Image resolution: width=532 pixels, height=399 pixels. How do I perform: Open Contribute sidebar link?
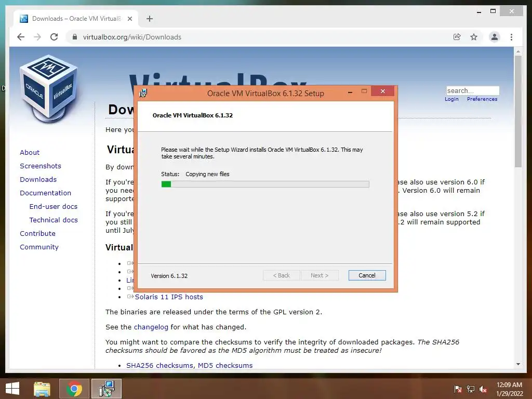[37, 234]
